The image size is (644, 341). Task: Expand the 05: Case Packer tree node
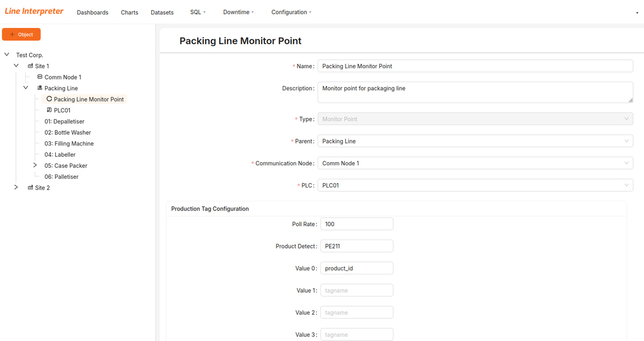click(34, 165)
